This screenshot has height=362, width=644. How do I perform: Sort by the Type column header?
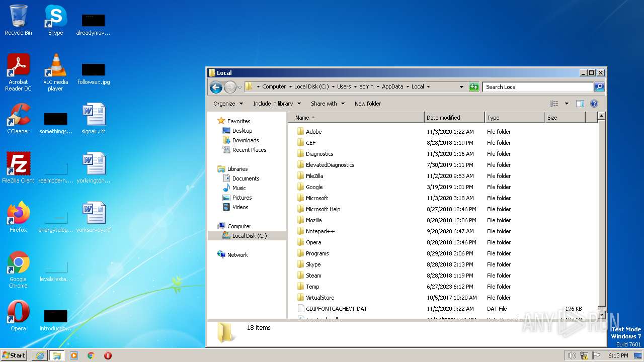point(515,118)
